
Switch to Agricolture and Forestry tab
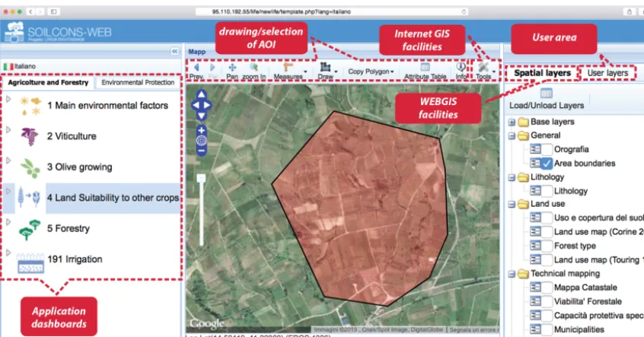(x=48, y=82)
